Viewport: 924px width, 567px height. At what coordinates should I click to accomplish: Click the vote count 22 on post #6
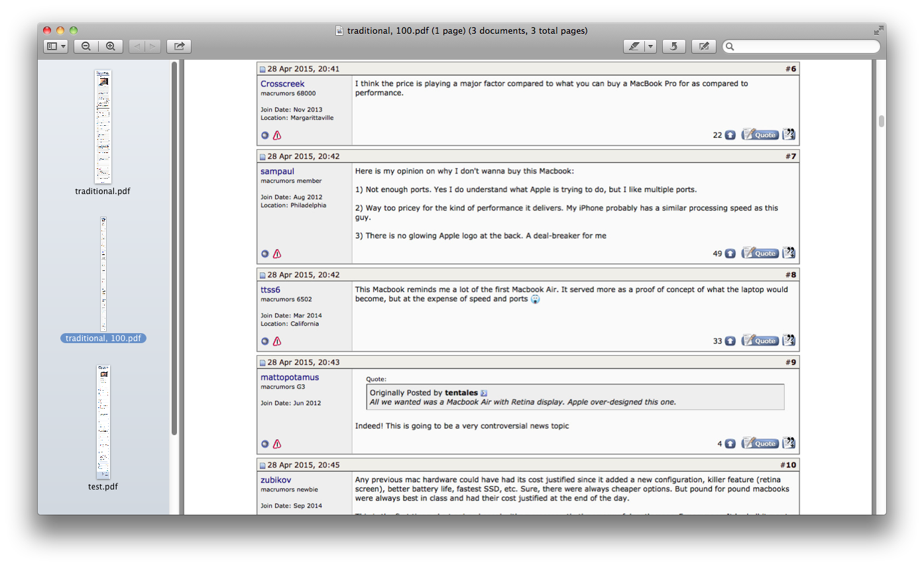pos(717,135)
